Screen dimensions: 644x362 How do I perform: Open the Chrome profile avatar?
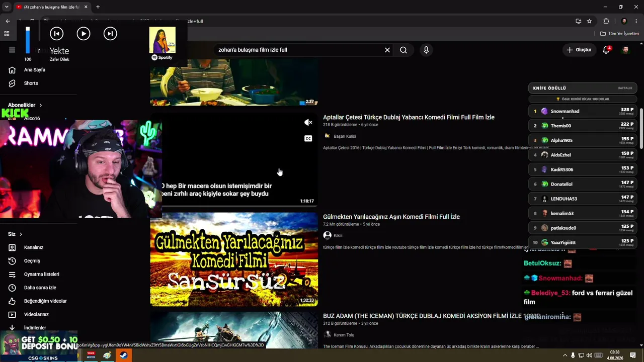click(624, 21)
